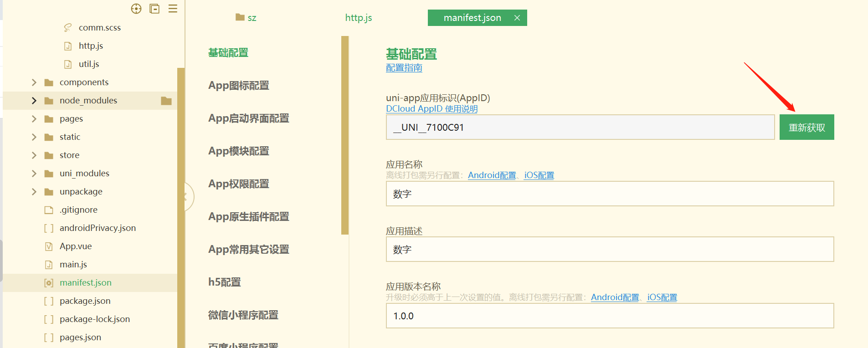The image size is (868, 348).
Task: Open the App图标配置 settings section
Action: click(239, 86)
